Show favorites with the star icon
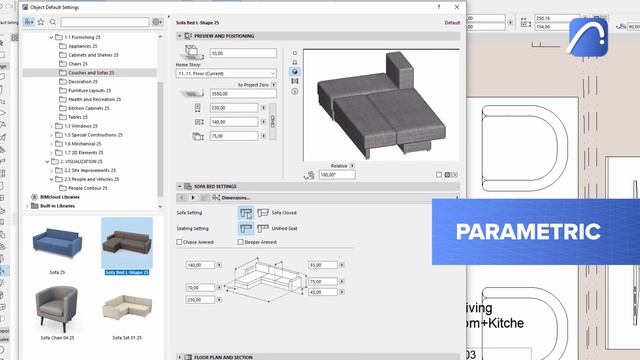This screenshot has width=640, height=360. tap(41, 22)
